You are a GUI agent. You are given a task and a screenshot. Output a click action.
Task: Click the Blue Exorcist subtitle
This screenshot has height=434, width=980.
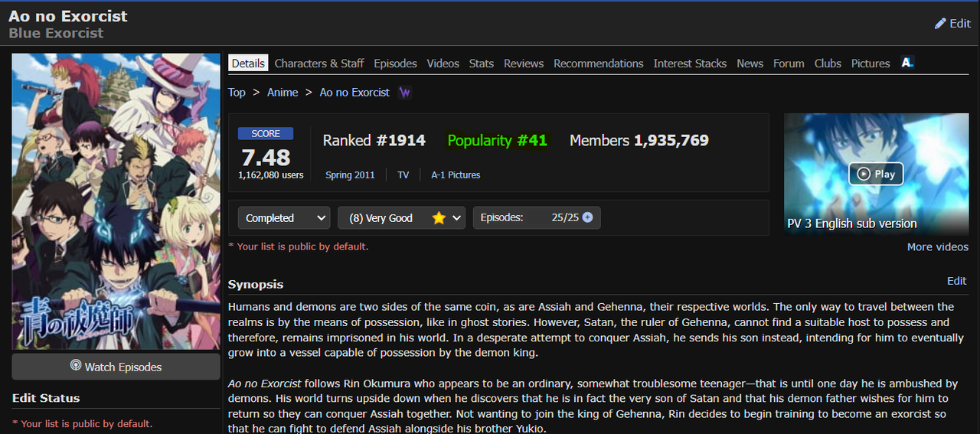click(56, 33)
